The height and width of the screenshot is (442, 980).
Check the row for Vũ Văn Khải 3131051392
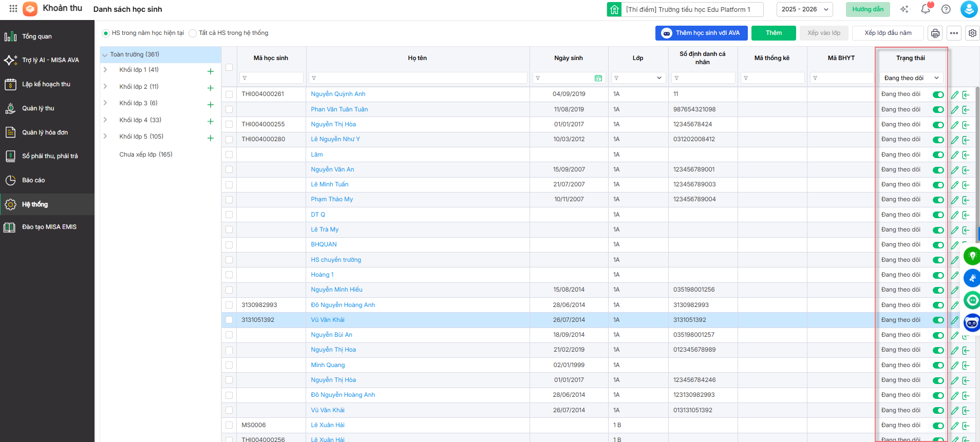coord(229,320)
